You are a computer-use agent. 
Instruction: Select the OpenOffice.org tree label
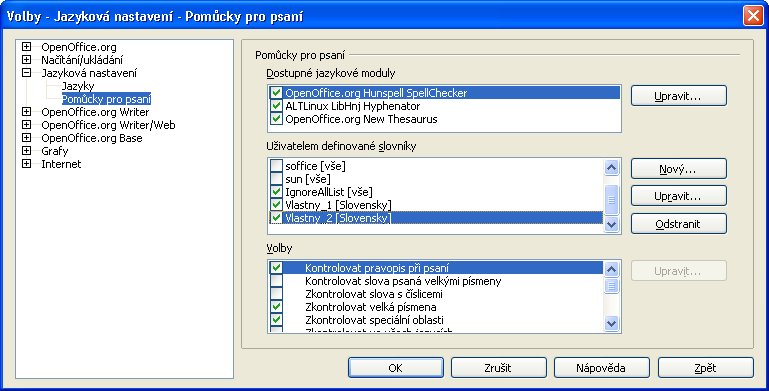[x=79, y=47]
